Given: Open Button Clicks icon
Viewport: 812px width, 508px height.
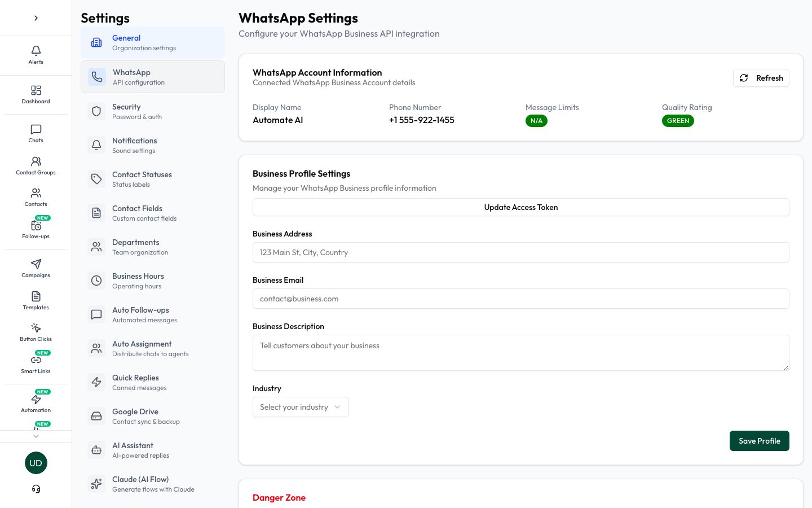Looking at the screenshot, I should pos(36,328).
